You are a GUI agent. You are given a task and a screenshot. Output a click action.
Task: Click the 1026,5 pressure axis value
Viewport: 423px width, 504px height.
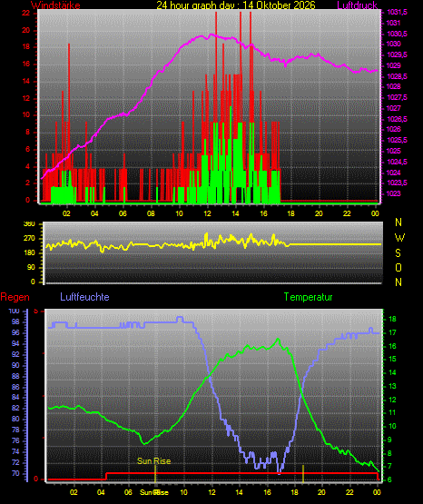pos(397,119)
